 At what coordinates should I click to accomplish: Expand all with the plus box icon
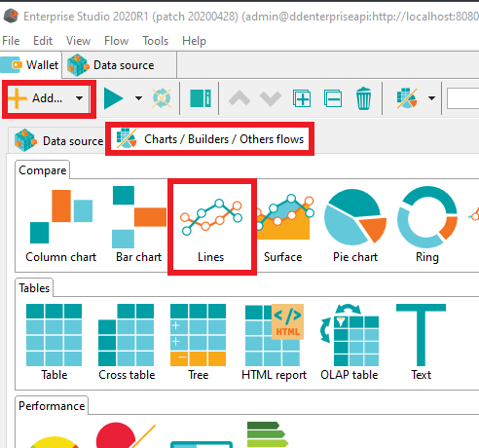pyautogui.click(x=302, y=98)
